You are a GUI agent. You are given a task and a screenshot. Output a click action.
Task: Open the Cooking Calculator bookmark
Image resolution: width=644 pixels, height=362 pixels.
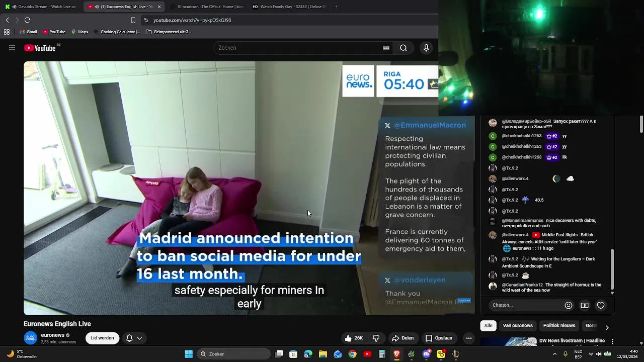pyautogui.click(x=117, y=32)
